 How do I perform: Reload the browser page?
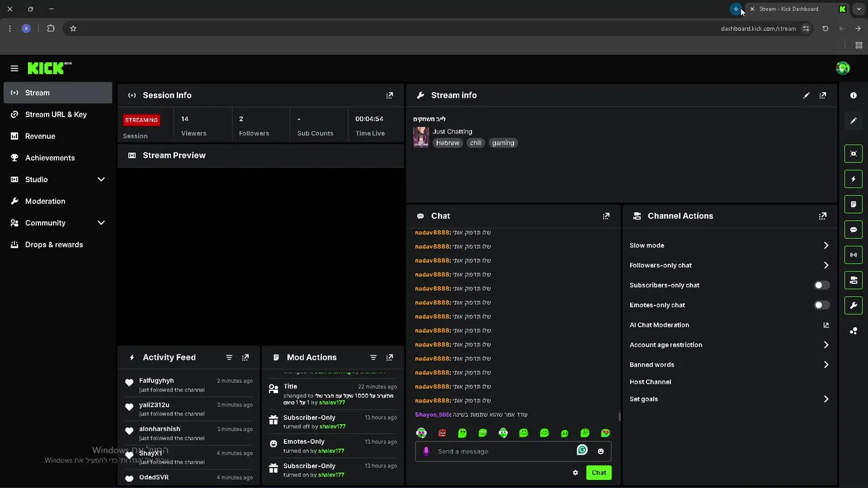[825, 28]
